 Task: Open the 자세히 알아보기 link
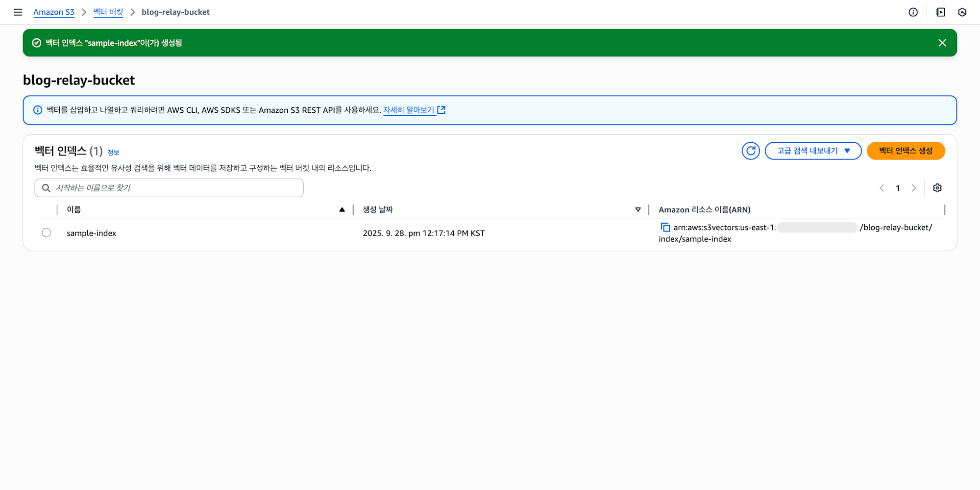point(409,110)
